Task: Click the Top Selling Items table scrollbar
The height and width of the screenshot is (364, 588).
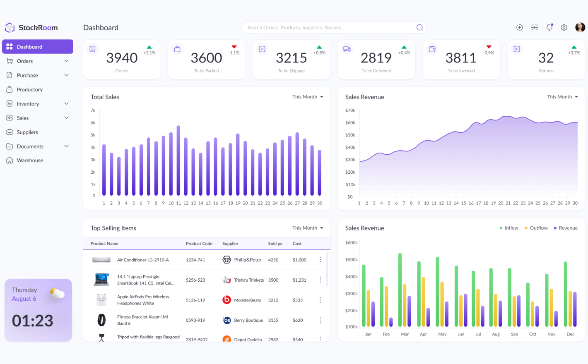Action: click(327, 269)
